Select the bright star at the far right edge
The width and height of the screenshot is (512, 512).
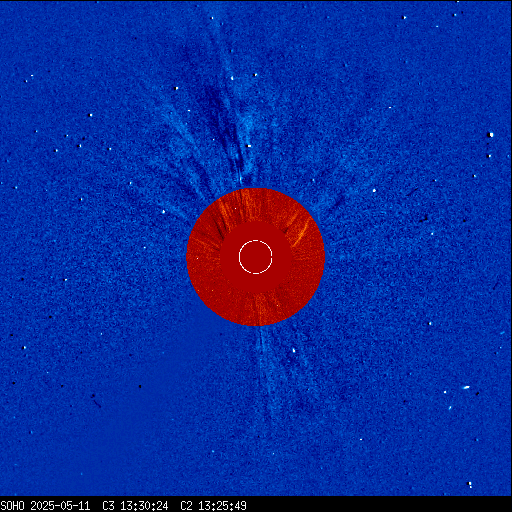pyautogui.click(x=491, y=135)
